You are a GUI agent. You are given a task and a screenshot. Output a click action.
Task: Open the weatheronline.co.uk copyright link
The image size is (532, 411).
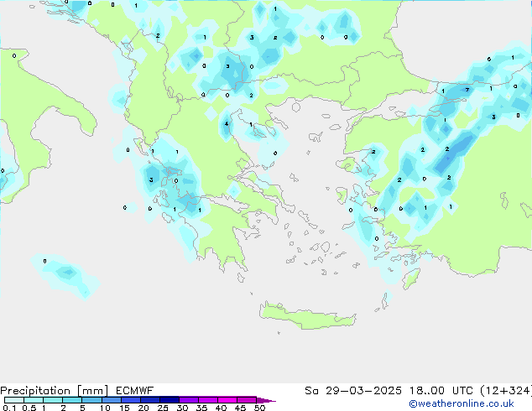coord(462,403)
